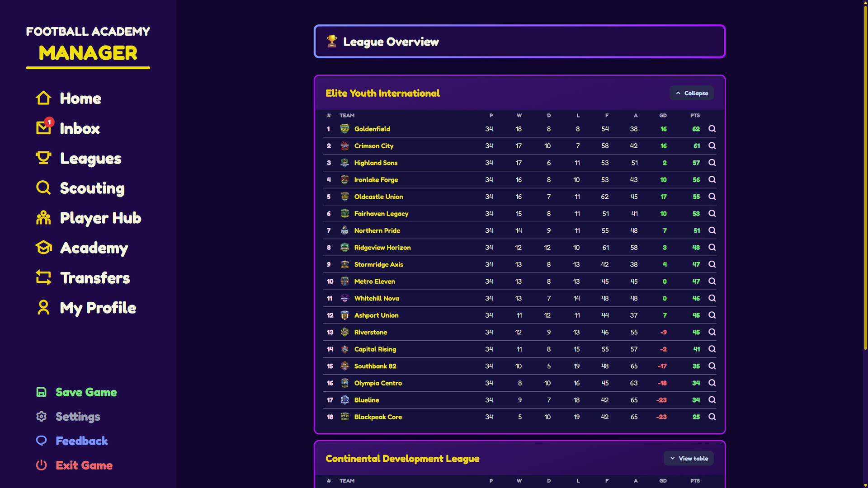View Blackpeak Core details with magnifier icon
The image size is (868, 488).
[x=712, y=417]
